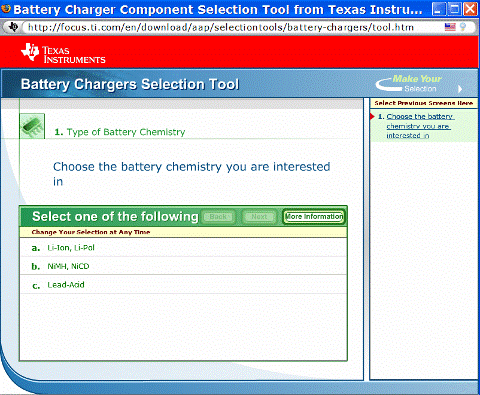Click the Firefox icon in title bar

click(x=6, y=9)
